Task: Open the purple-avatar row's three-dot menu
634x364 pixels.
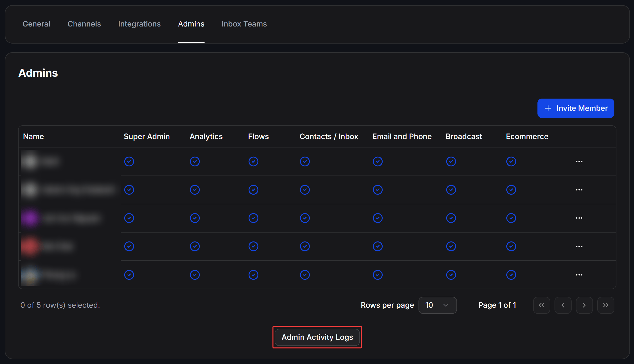Action: click(579, 218)
